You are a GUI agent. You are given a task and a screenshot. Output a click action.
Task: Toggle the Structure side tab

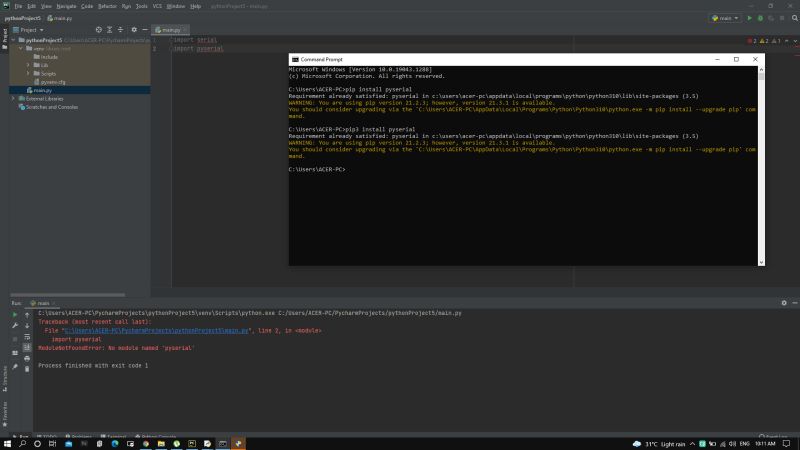[5, 379]
